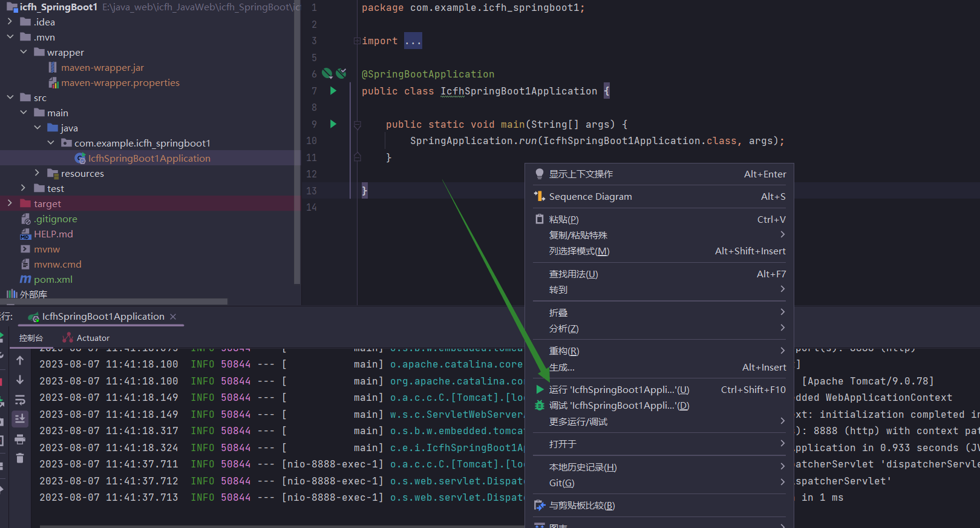Toggle soft-wrap in the console toolbar
This screenshot has height=528, width=980.
(20, 400)
